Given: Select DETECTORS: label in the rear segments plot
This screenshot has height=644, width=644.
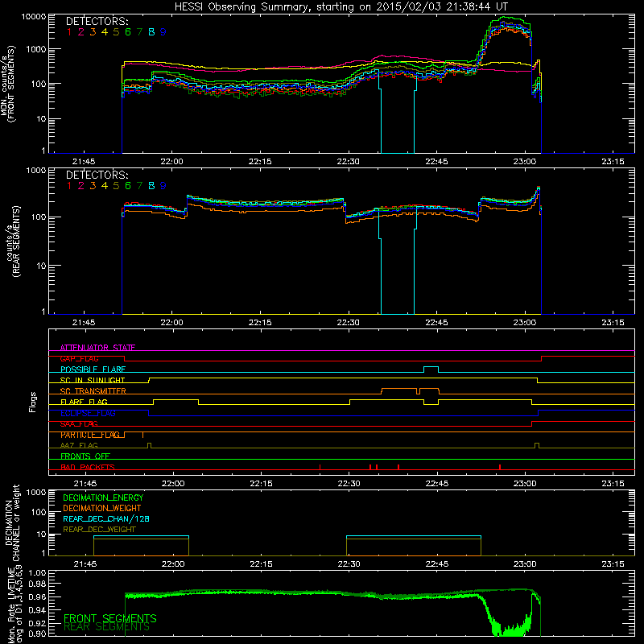Looking at the screenshot, I should coord(97,175).
